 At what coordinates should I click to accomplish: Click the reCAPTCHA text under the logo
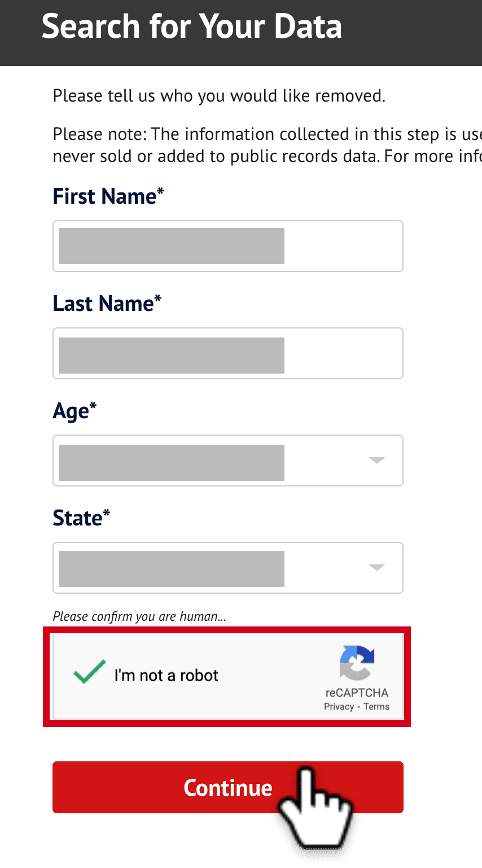click(x=357, y=692)
